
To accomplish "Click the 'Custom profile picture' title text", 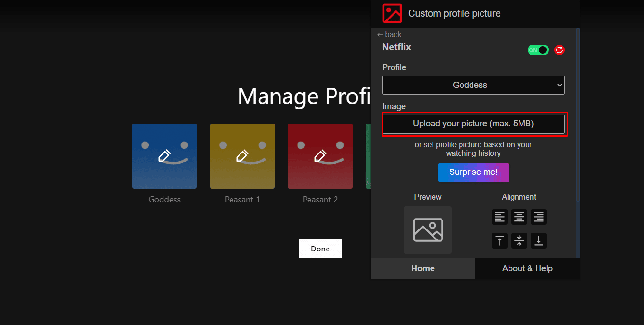I will 454,13.
